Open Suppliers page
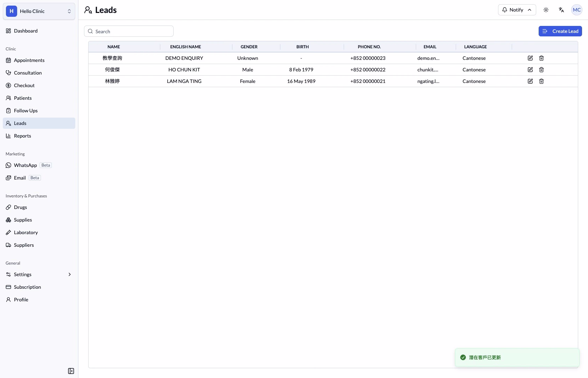This screenshot has width=588, height=378. click(x=39, y=245)
